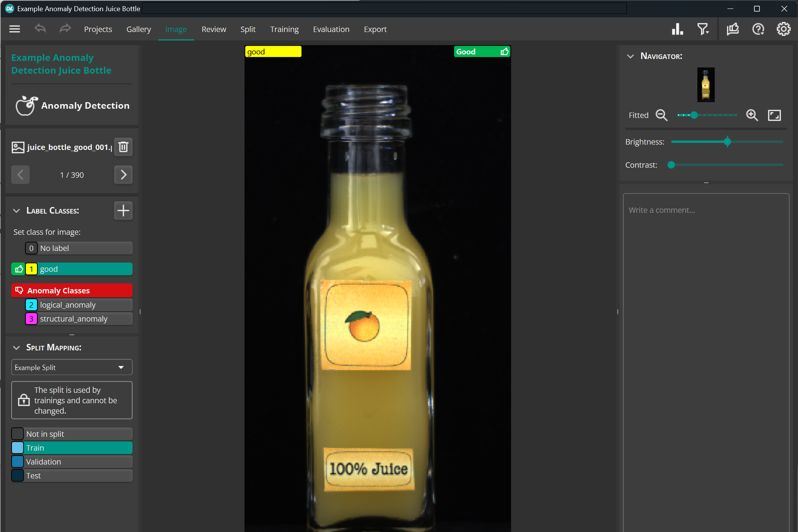Open the Export tab
798x532 pixels.
(375, 29)
